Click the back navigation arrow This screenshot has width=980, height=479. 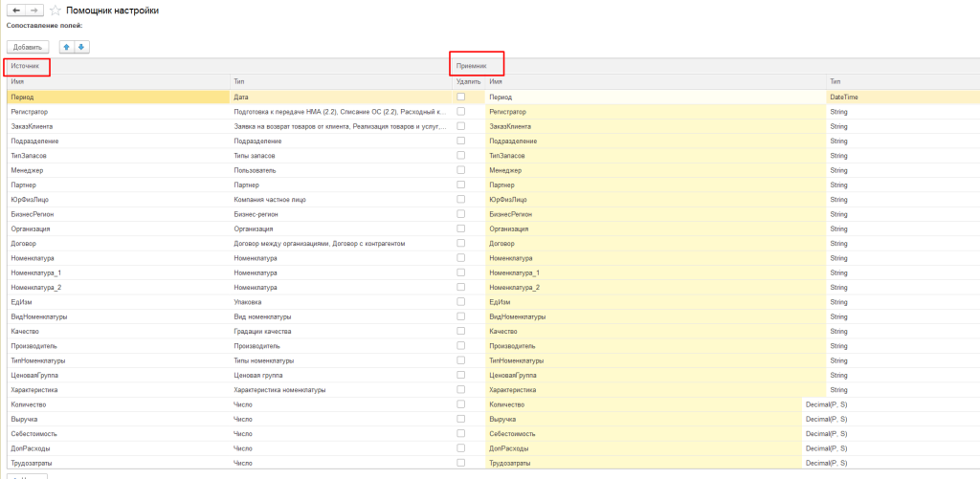[15, 10]
